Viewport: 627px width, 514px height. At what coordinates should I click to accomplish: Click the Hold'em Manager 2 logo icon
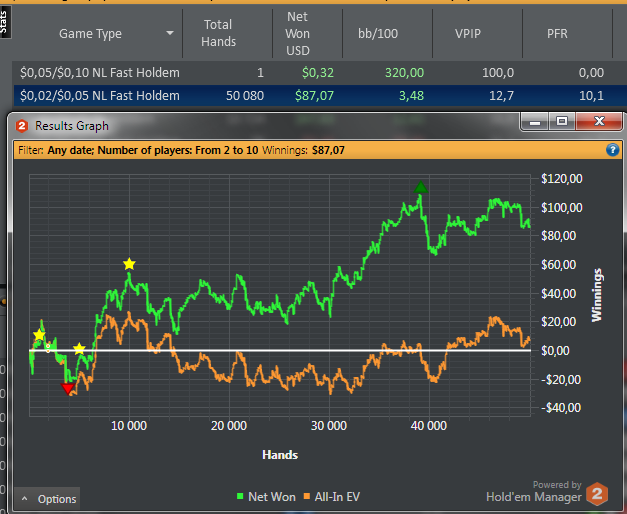[596, 493]
